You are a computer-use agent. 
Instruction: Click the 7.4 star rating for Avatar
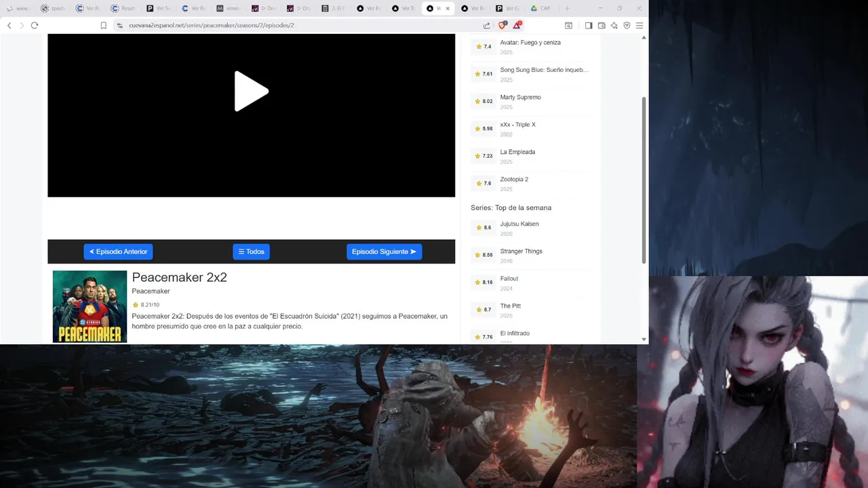tap(484, 47)
